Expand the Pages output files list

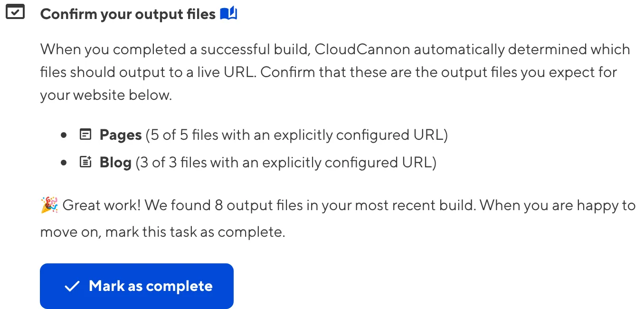point(120,135)
